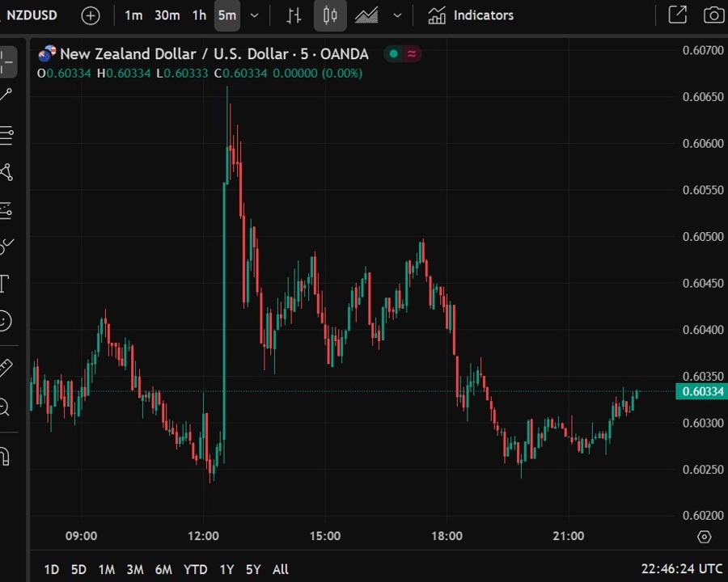
Task: Select the Text annotation tool
Action: point(5,283)
